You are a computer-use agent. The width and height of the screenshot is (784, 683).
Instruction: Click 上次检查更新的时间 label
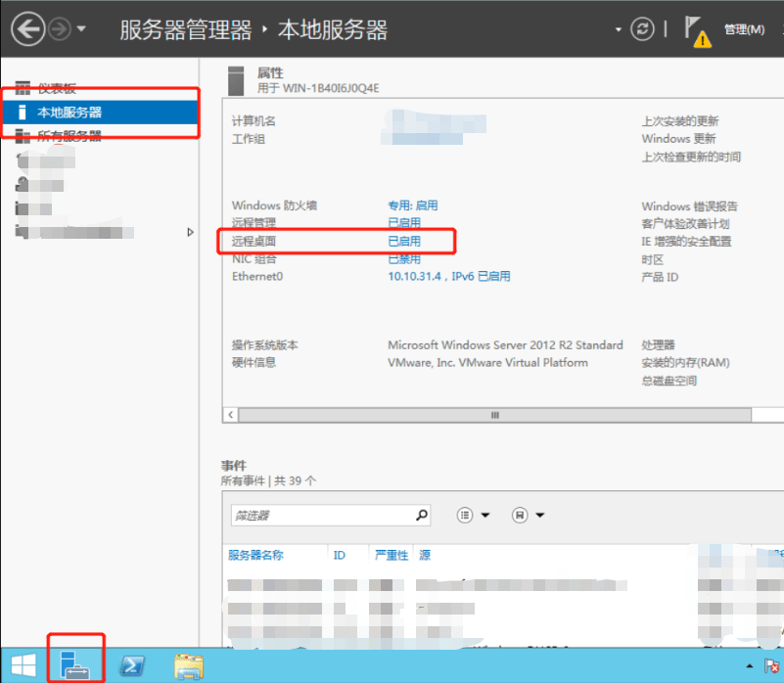pyautogui.click(x=691, y=157)
